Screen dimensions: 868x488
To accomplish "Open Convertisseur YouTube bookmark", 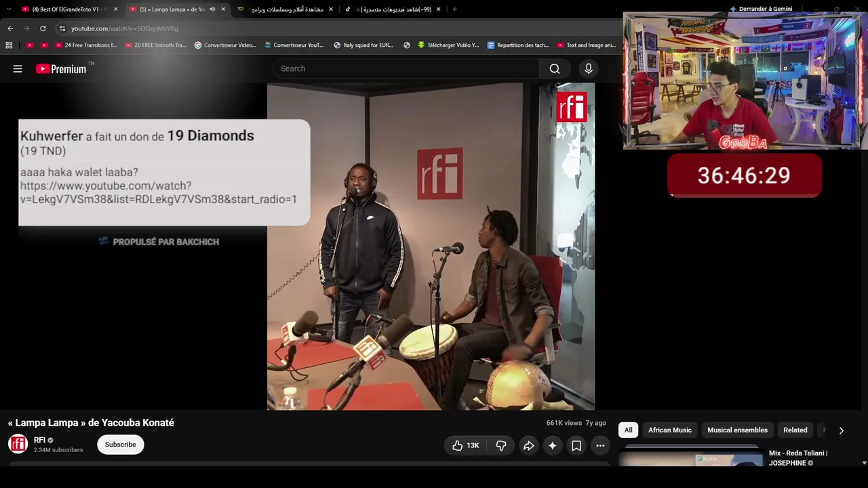I will [x=295, y=45].
